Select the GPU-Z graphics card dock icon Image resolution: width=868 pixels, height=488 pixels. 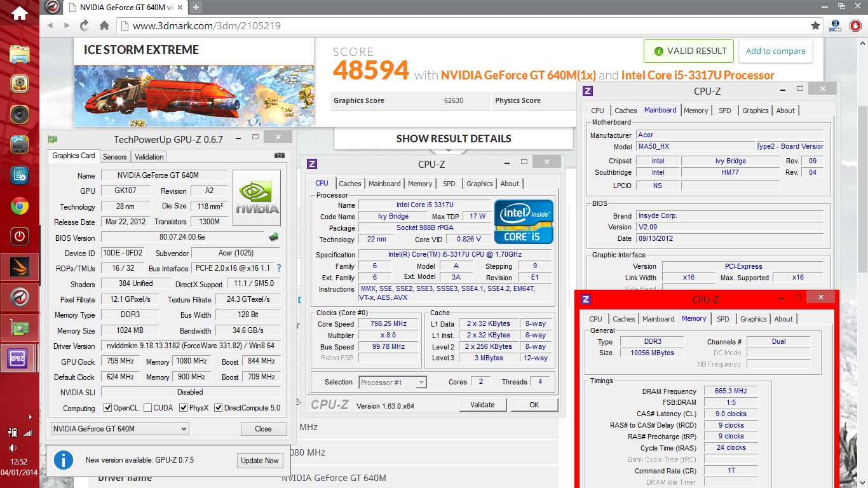click(x=20, y=328)
